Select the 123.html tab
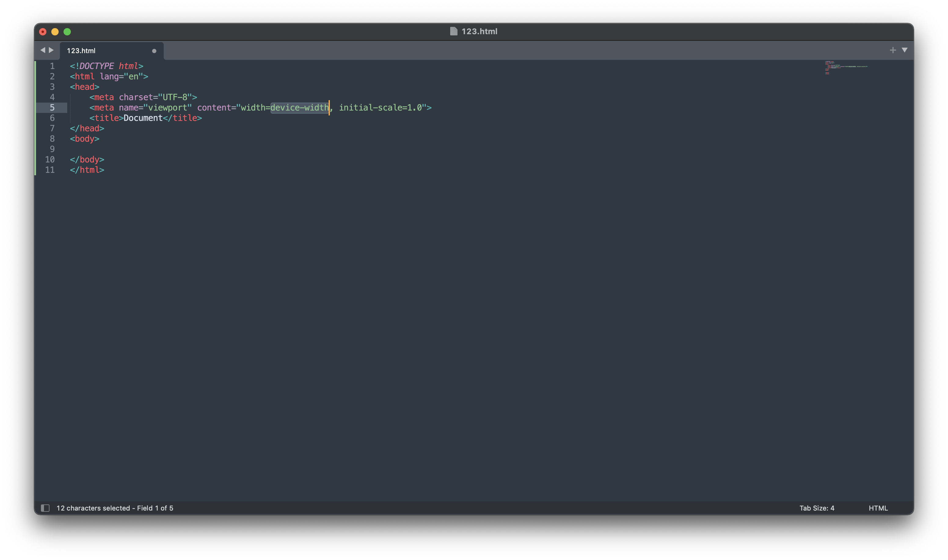Screen dimensions: 948x560 (112, 51)
